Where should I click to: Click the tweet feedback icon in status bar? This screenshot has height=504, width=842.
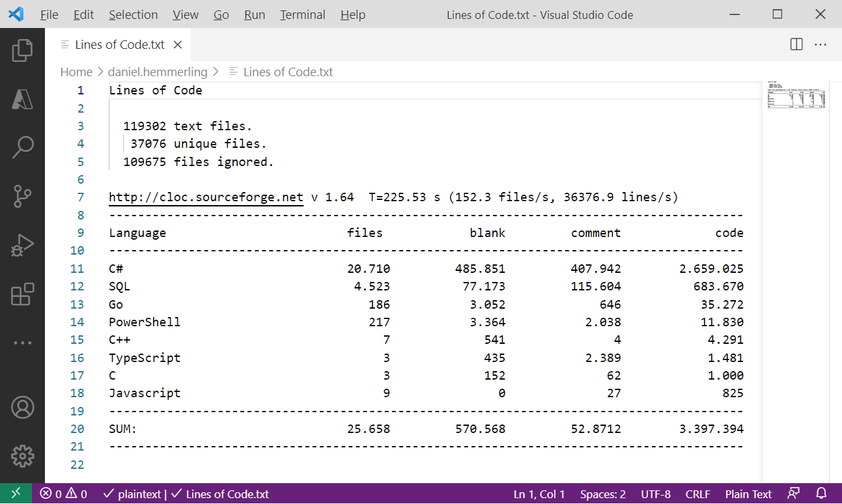pyautogui.click(x=793, y=494)
